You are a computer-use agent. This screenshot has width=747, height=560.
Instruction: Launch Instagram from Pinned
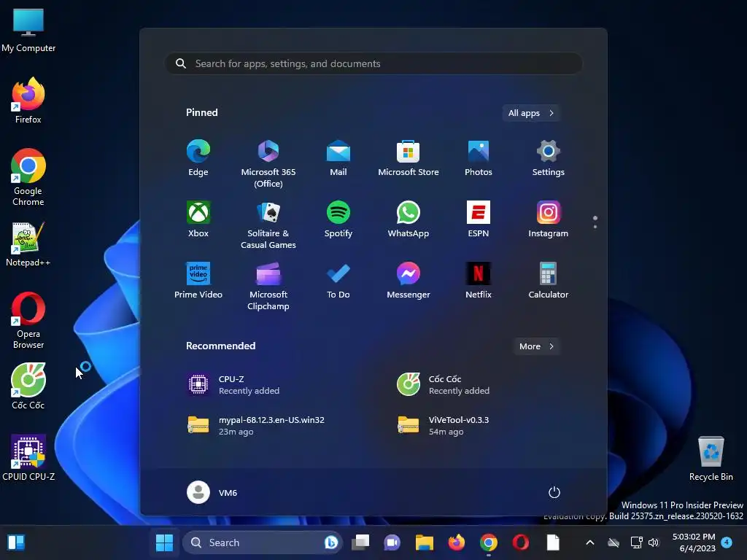tap(549, 219)
